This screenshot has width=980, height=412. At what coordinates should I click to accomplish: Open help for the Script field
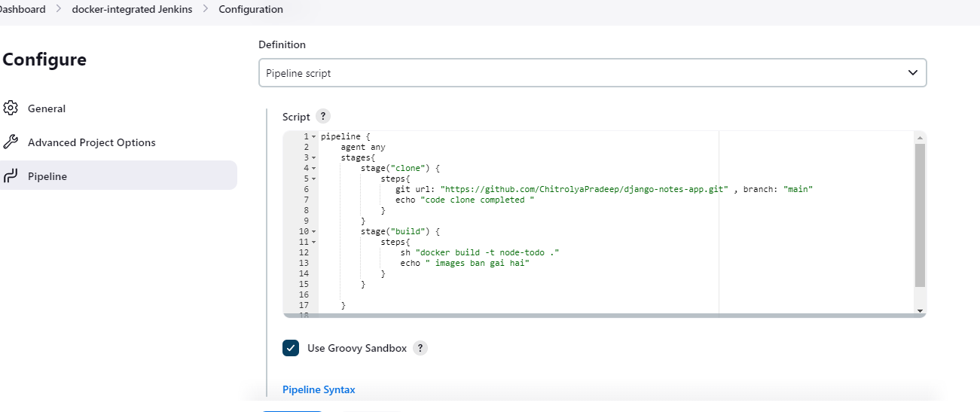pos(323,117)
